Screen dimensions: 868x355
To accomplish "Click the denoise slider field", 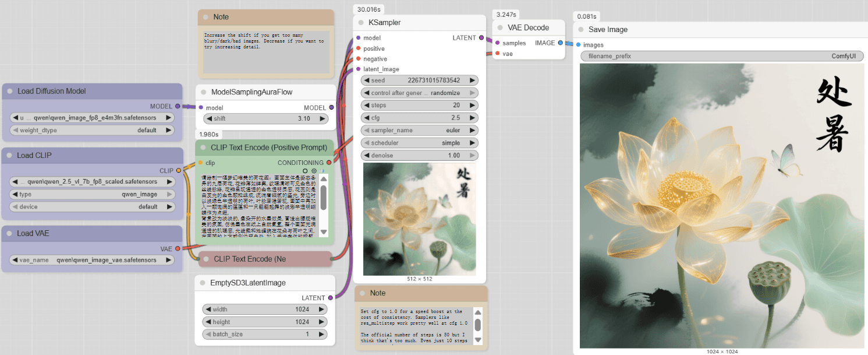I will pos(419,156).
